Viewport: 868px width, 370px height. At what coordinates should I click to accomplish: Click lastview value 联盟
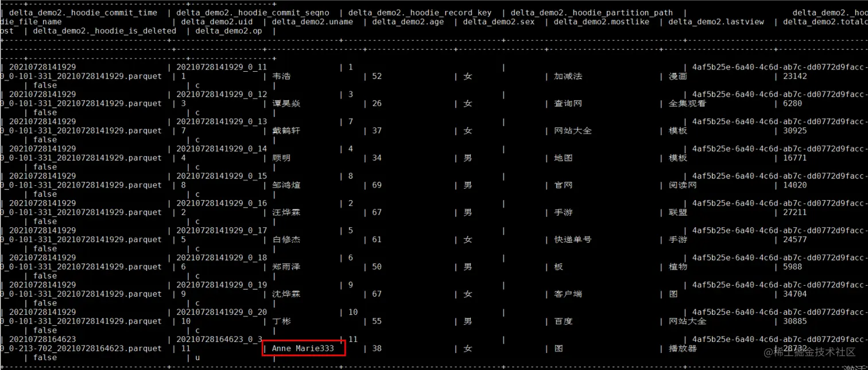click(678, 213)
